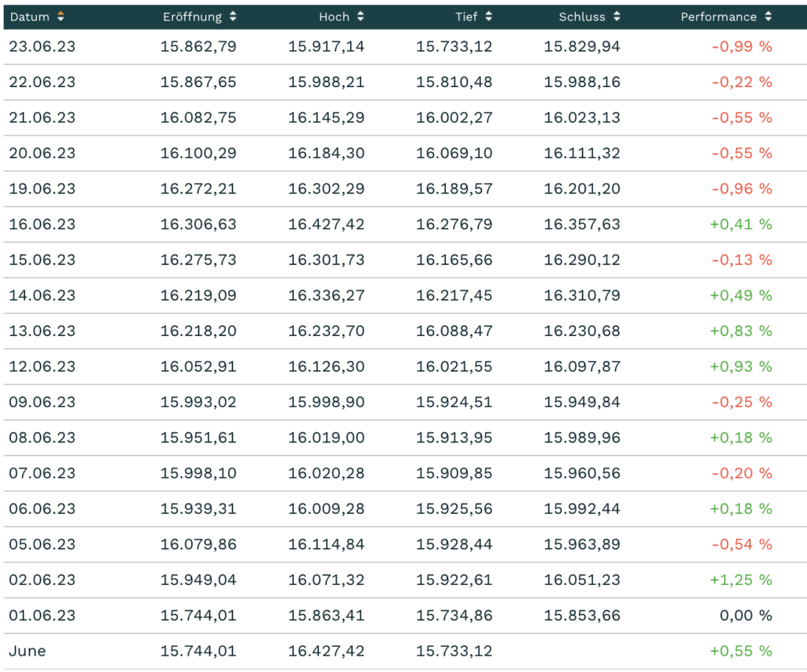Click June performance +0,55 %

click(x=741, y=650)
